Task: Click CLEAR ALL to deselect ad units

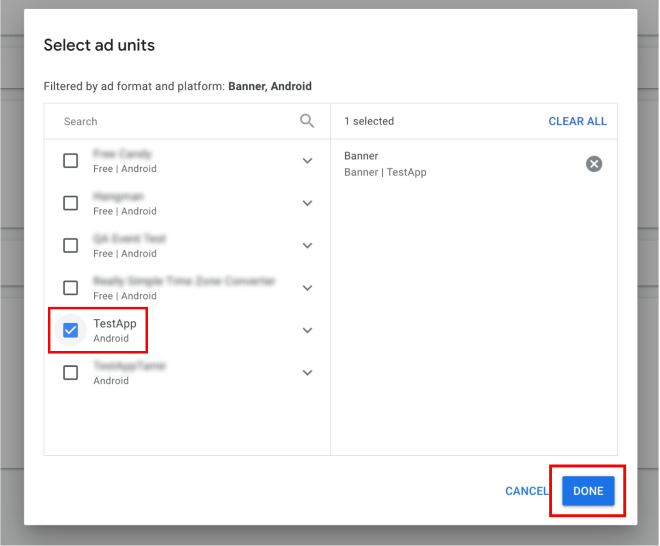Action: coord(577,121)
